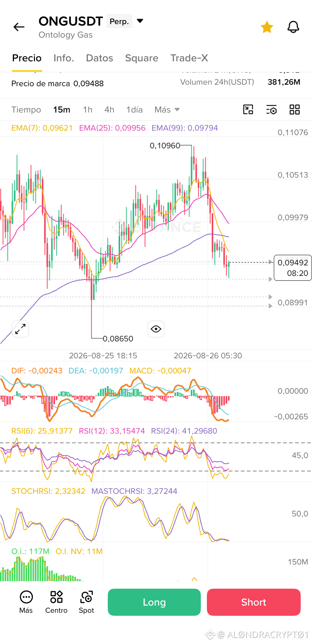Select the 1h interval
Viewport: 312px width, 644px height.
[x=88, y=110]
